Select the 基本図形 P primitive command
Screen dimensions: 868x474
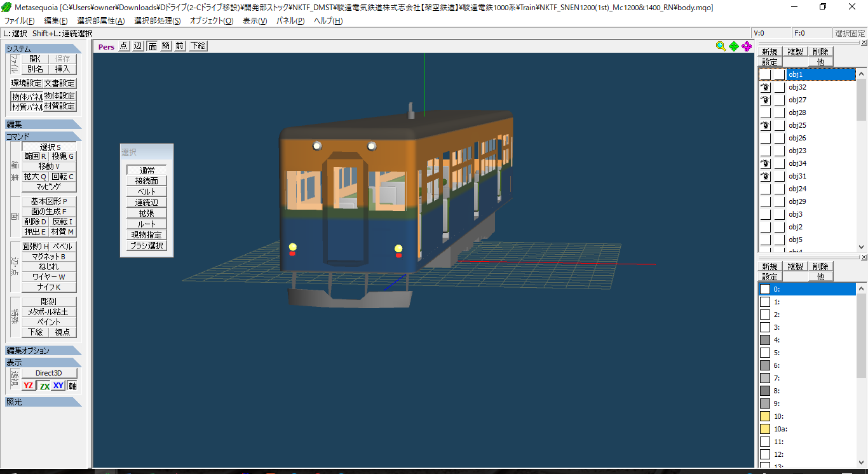coord(50,201)
